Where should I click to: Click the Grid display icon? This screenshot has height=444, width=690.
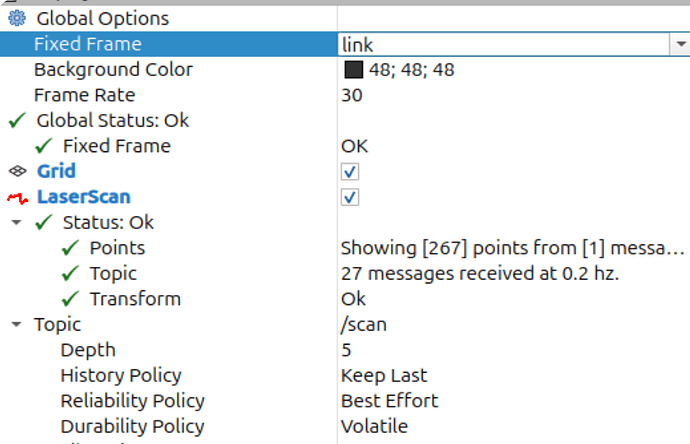(17, 171)
